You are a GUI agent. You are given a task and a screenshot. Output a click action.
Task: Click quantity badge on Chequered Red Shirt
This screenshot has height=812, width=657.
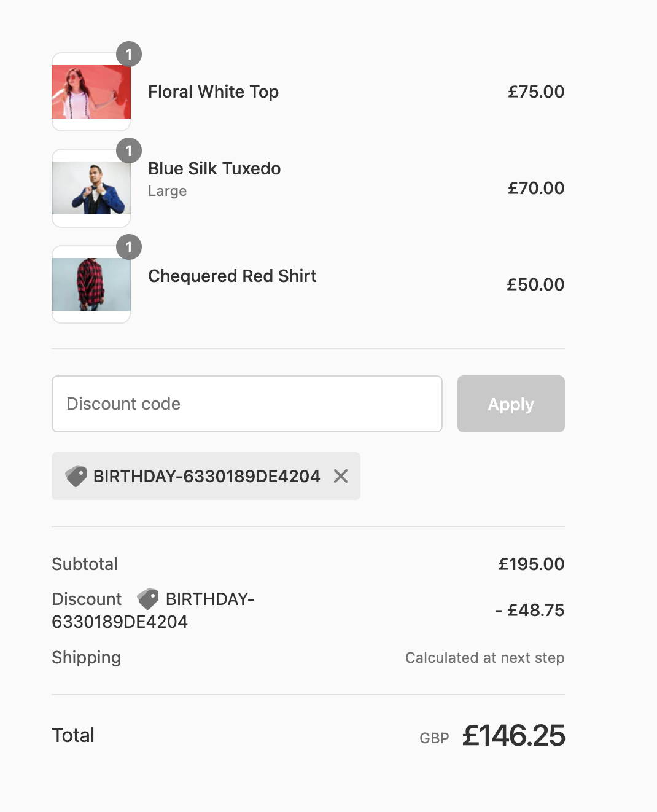pos(129,248)
